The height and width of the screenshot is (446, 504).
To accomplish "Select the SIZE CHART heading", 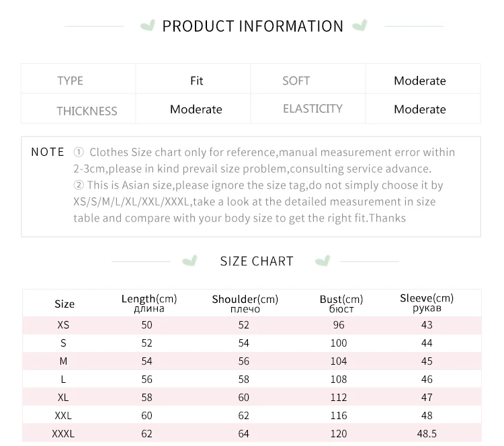I will point(257,261).
